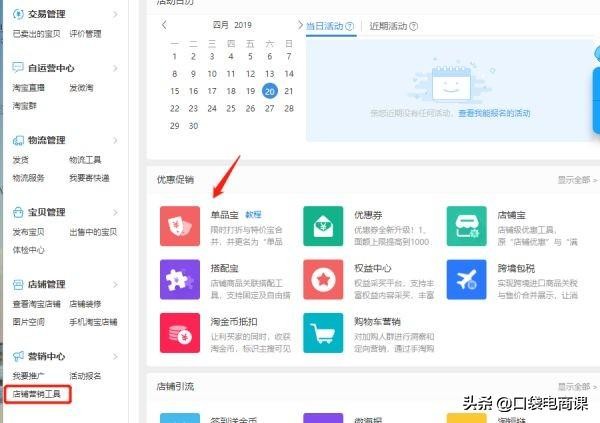Go to previous month in calendar

tap(165, 25)
